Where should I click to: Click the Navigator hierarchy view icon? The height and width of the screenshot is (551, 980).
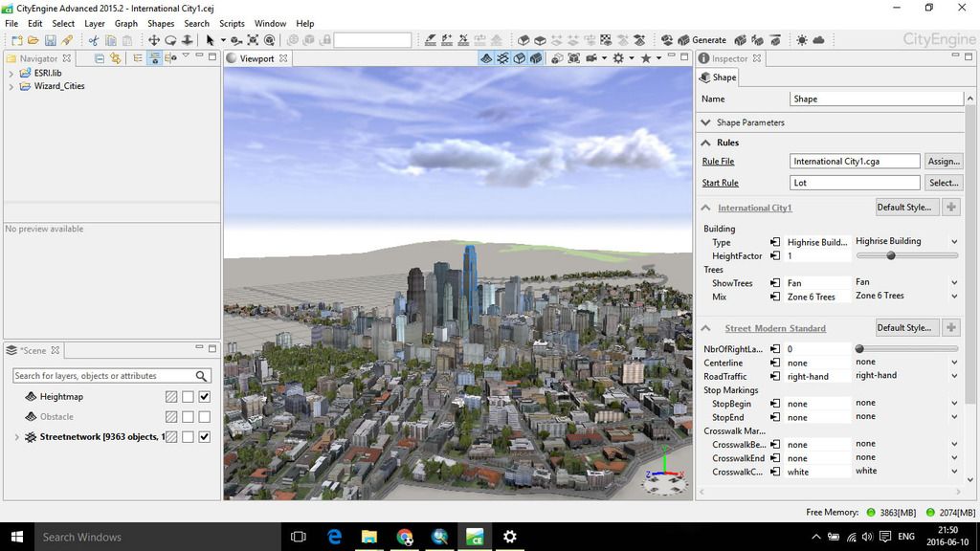tap(138, 58)
